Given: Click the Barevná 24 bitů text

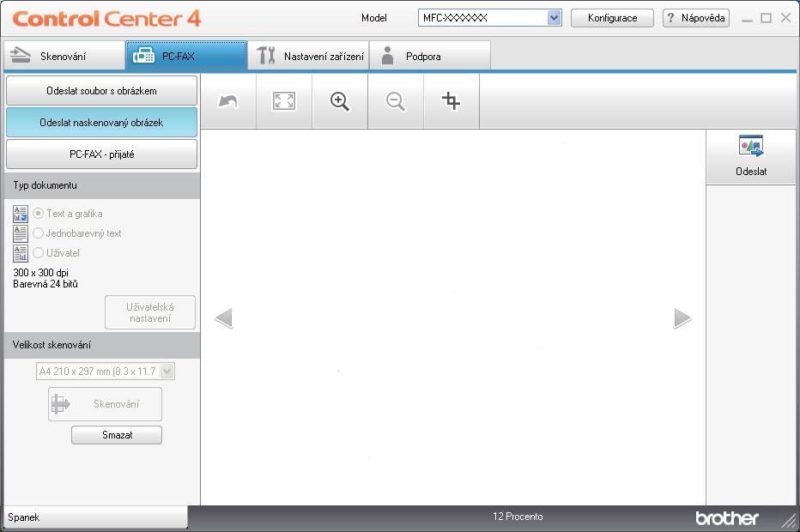Looking at the screenshot, I should pyautogui.click(x=45, y=284).
